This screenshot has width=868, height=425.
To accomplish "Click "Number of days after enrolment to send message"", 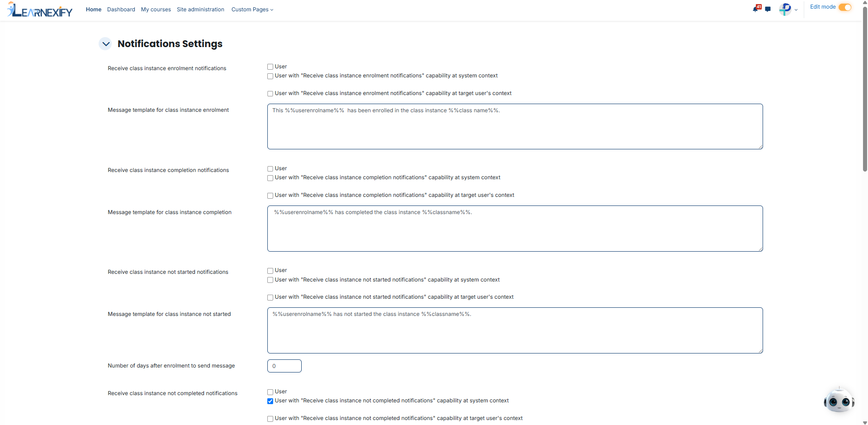I will click(171, 366).
